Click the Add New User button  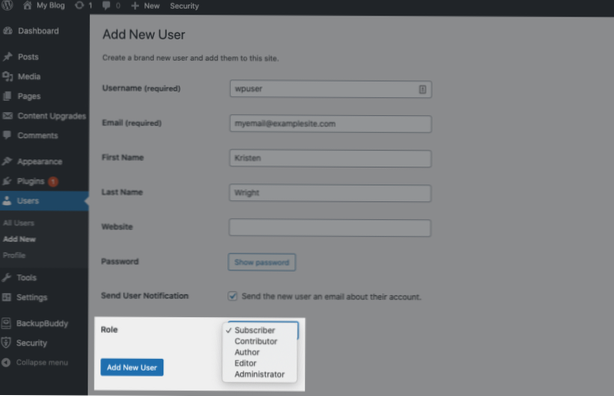pos(132,367)
